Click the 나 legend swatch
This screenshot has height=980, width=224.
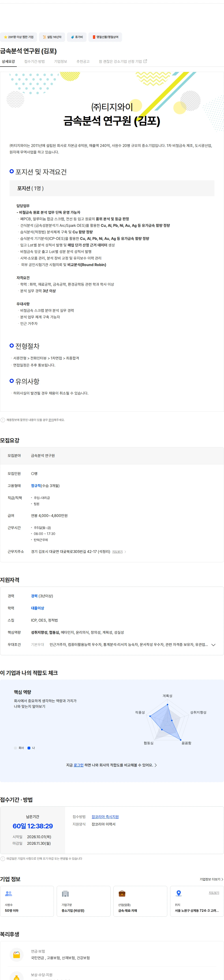tap(29, 748)
